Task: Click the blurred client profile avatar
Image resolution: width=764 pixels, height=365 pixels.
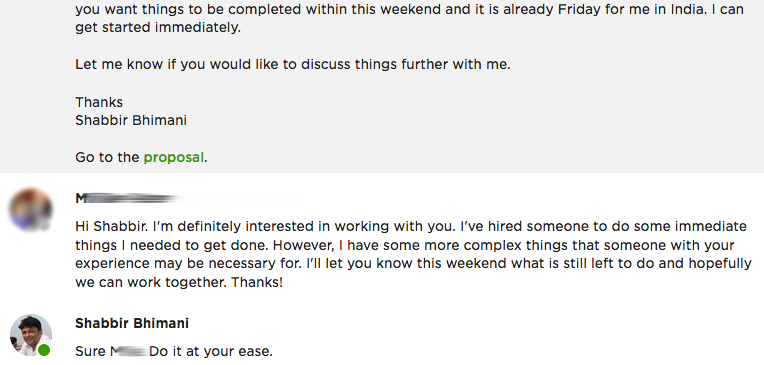Action: tap(31, 210)
